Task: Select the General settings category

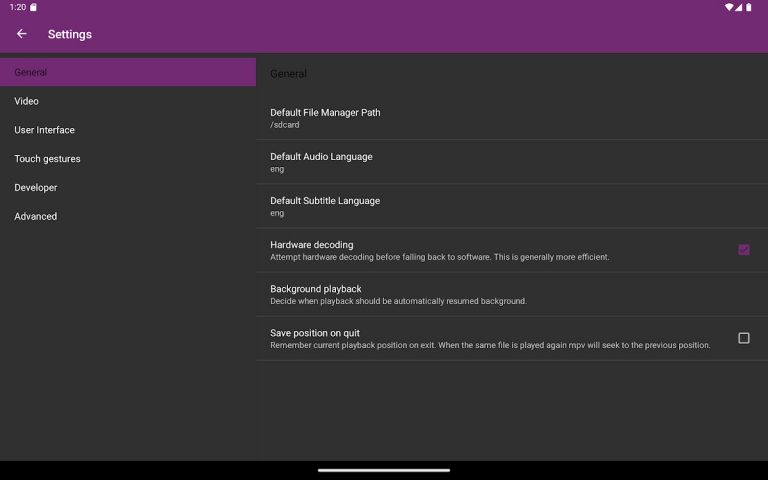Action: coord(128,72)
